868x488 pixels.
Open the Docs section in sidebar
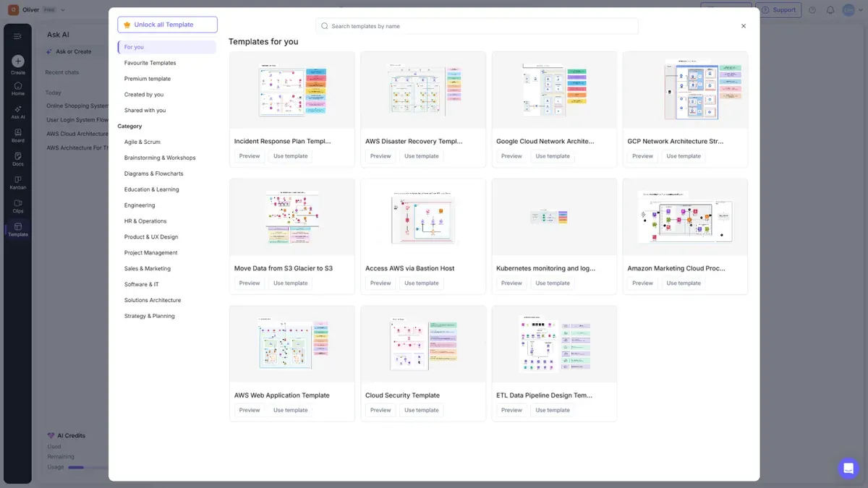[x=17, y=159]
